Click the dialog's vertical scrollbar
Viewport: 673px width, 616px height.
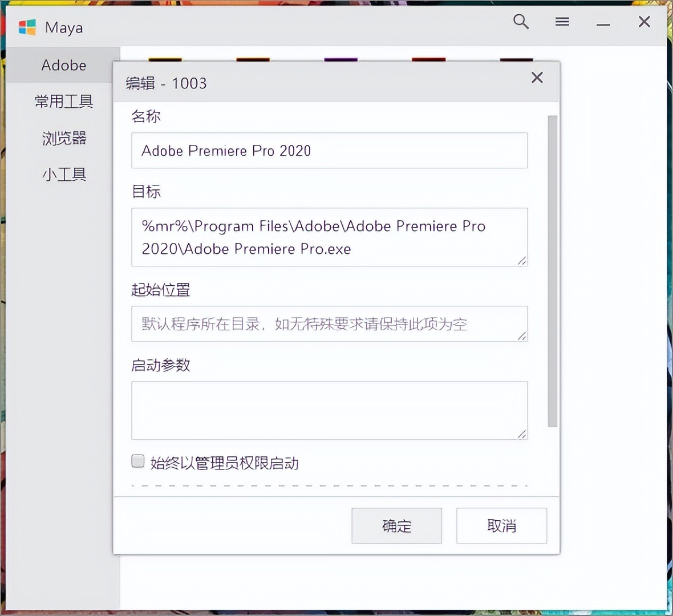click(x=553, y=271)
